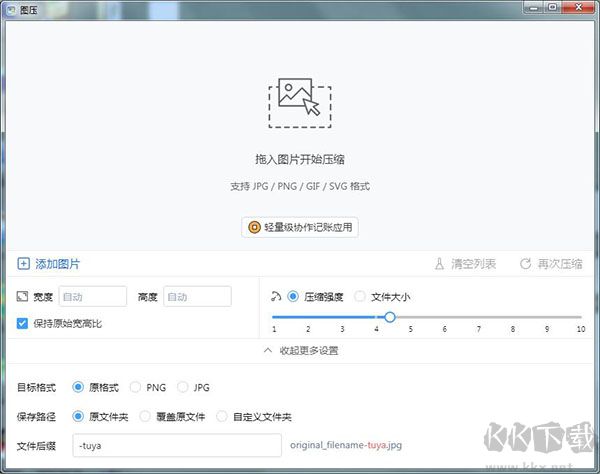Click the 添加图片 button text
Screen dimensions: 600x474
58,264
